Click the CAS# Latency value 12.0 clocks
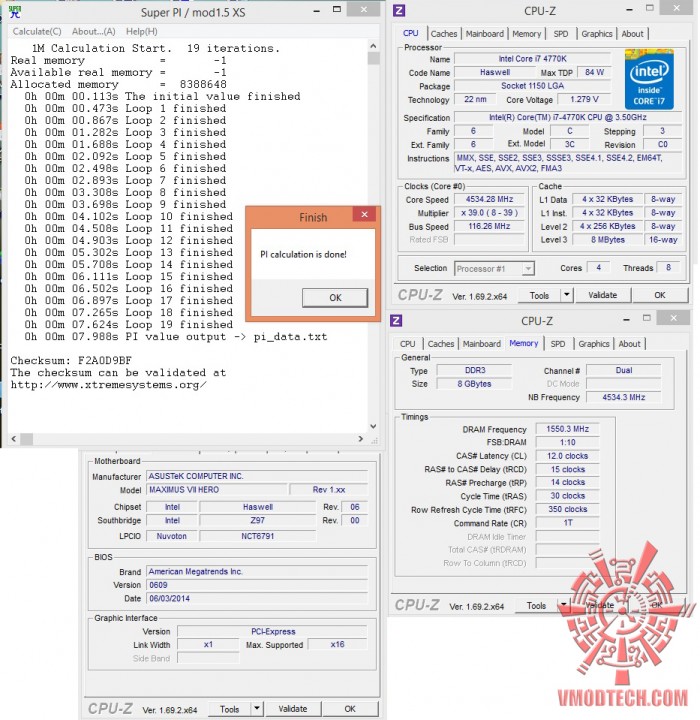The width and height of the screenshot is (700, 720). 567,456
